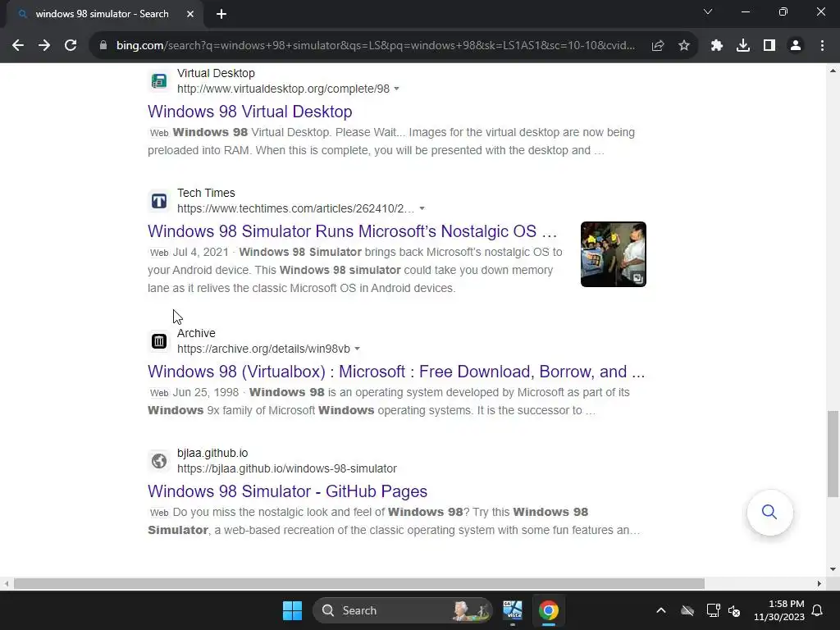Click the horizontal scrollbar right arrow
Screen dimensions: 840x630
click(819, 583)
